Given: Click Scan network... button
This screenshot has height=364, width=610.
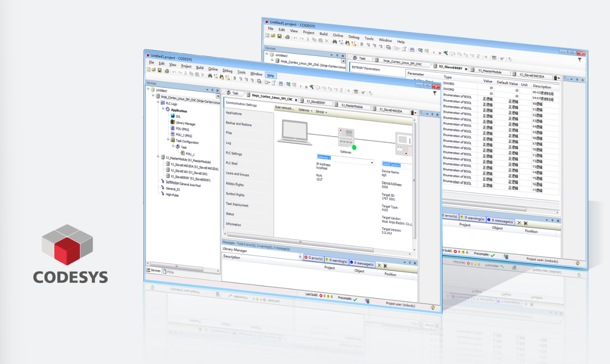Looking at the screenshot, I should (285, 108).
